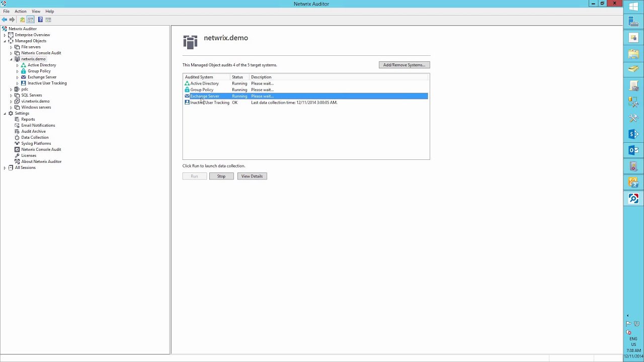Select the Syslog Platforms icon
The width and height of the screenshot is (644, 362).
[17, 143]
